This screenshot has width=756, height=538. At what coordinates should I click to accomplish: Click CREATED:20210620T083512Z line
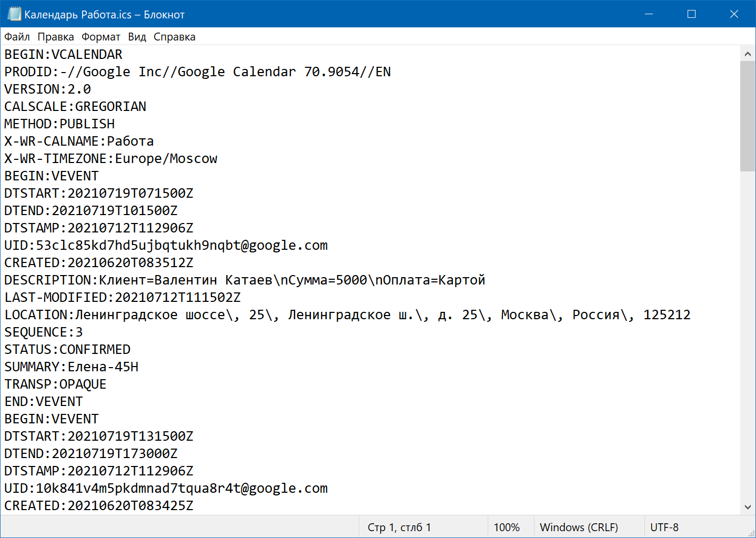(99, 263)
